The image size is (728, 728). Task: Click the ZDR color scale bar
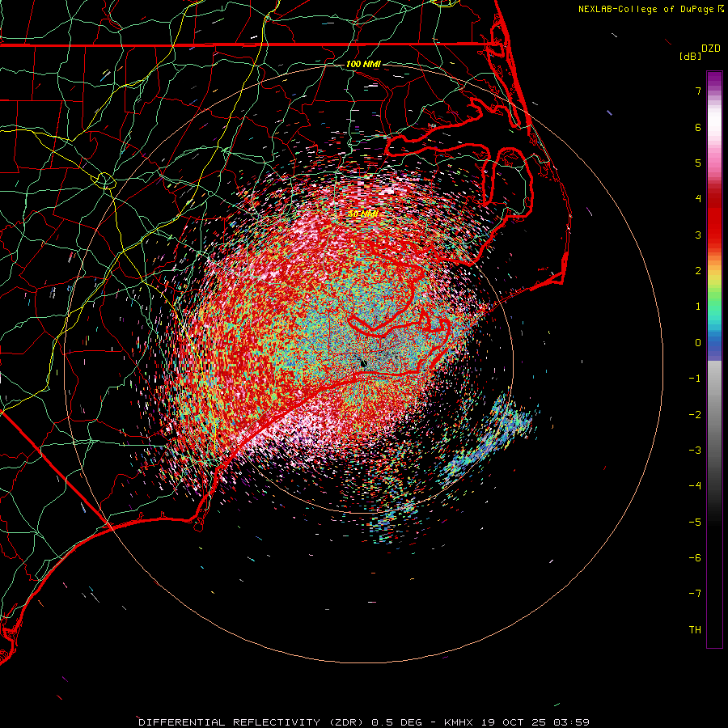(714, 359)
